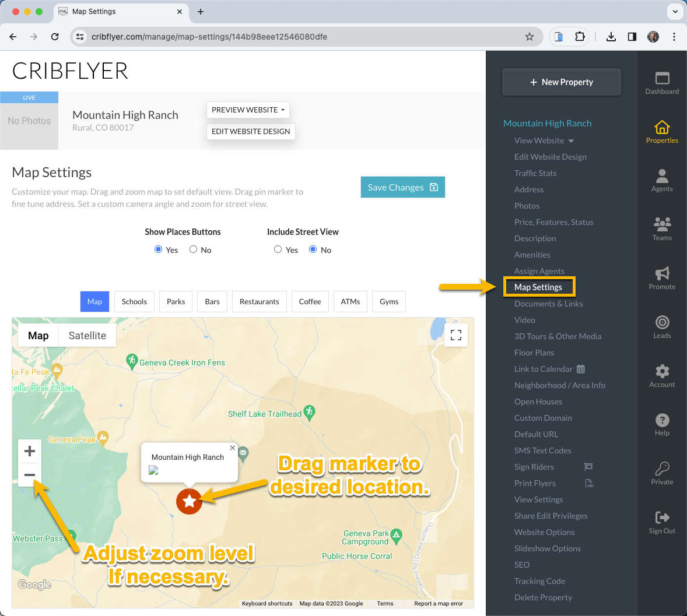Click Geneva Park Campground tent marker
The height and width of the screenshot is (616, 687).
(396, 536)
